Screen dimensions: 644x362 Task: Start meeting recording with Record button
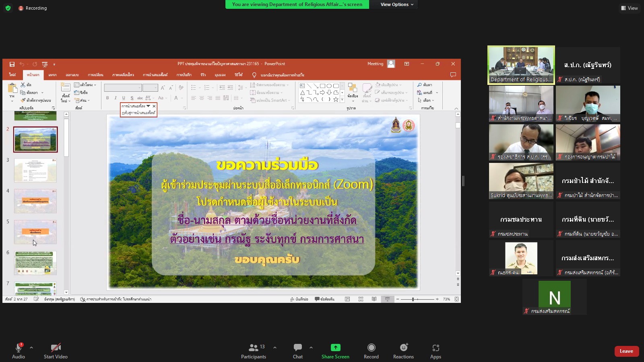(x=371, y=351)
